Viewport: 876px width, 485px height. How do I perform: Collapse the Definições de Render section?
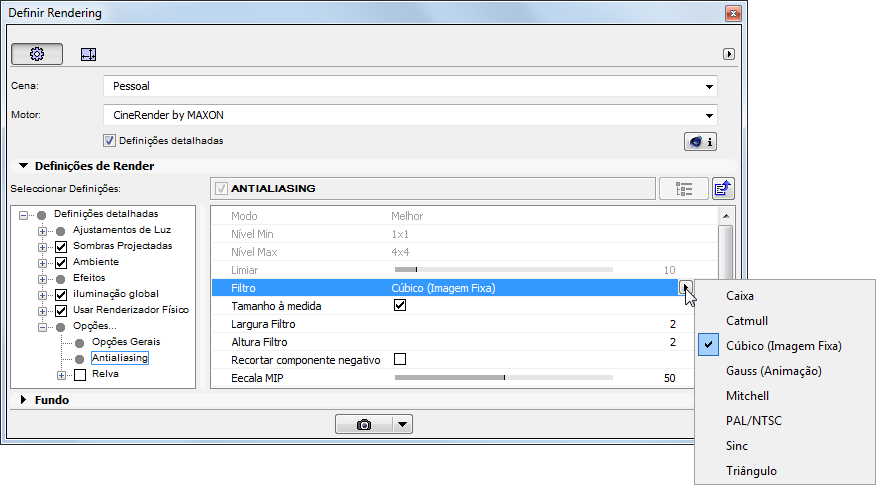click(x=23, y=166)
